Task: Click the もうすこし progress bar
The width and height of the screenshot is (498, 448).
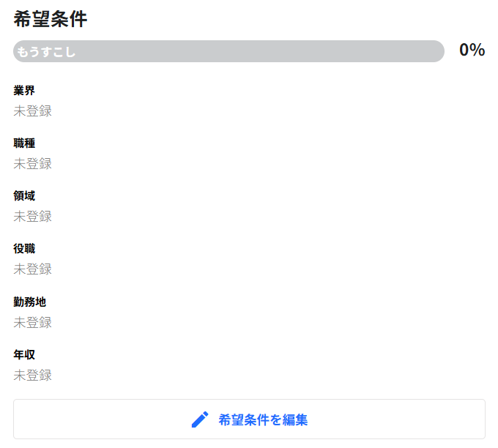Action: 228,51
